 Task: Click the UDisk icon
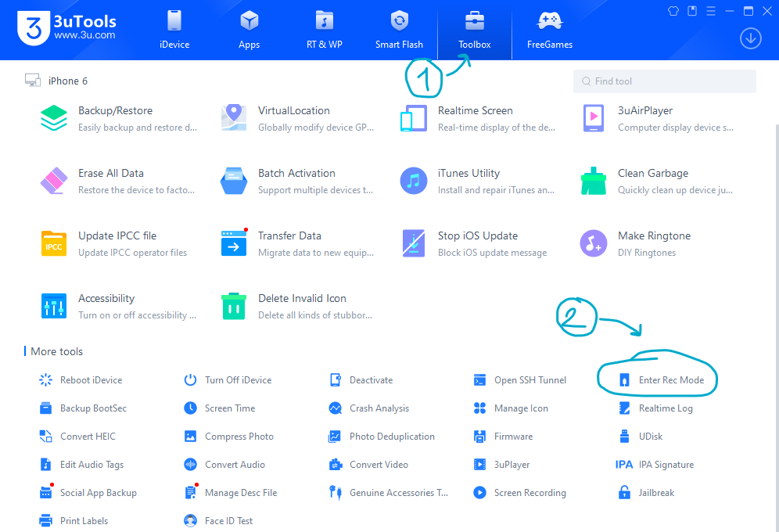pyautogui.click(x=624, y=436)
